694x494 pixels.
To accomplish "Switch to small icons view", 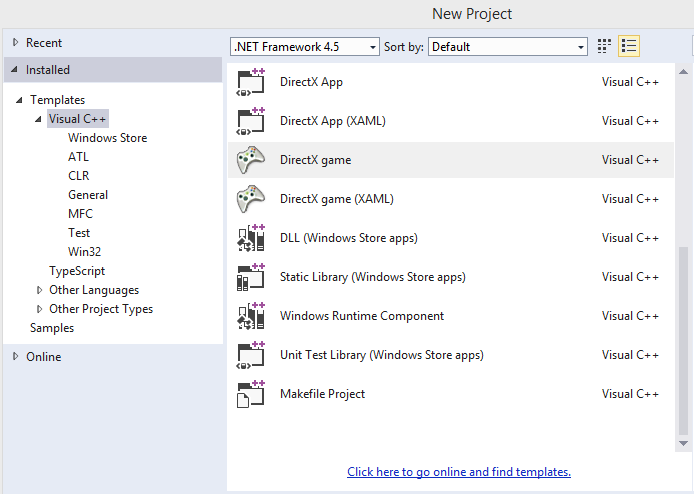I will click(604, 46).
